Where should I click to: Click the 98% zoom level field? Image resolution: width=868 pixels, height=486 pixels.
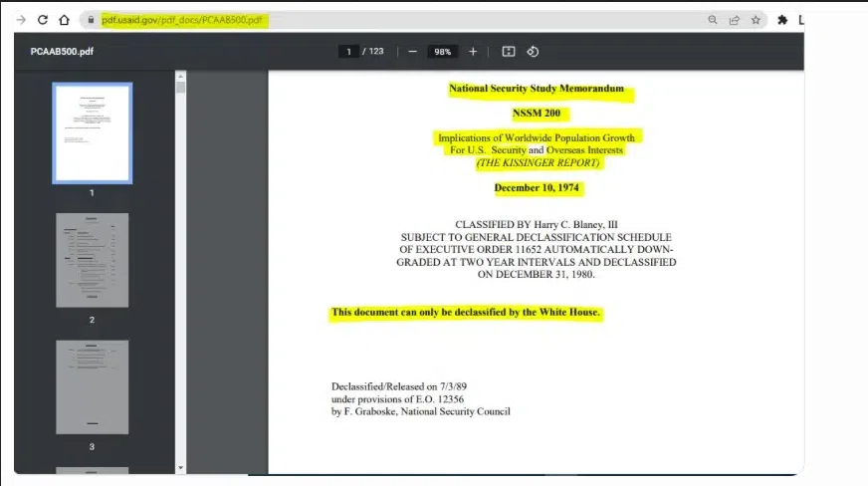pos(442,52)
